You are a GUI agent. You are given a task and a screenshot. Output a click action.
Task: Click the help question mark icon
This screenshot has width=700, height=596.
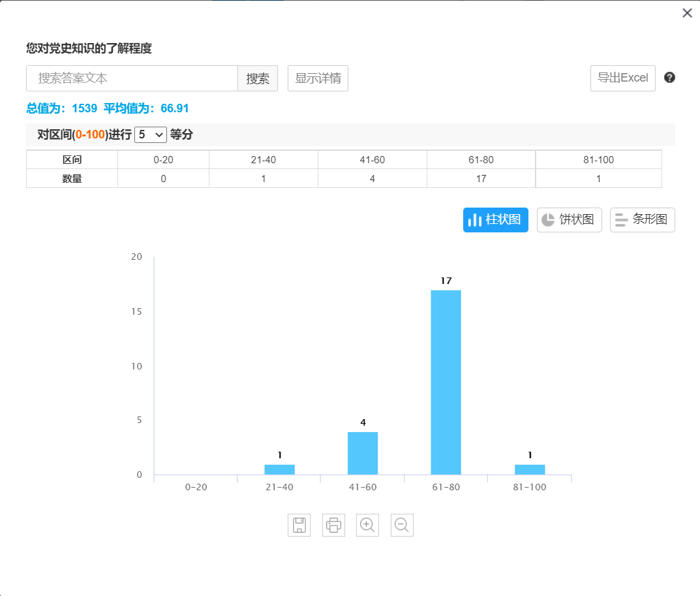[669, 78]
